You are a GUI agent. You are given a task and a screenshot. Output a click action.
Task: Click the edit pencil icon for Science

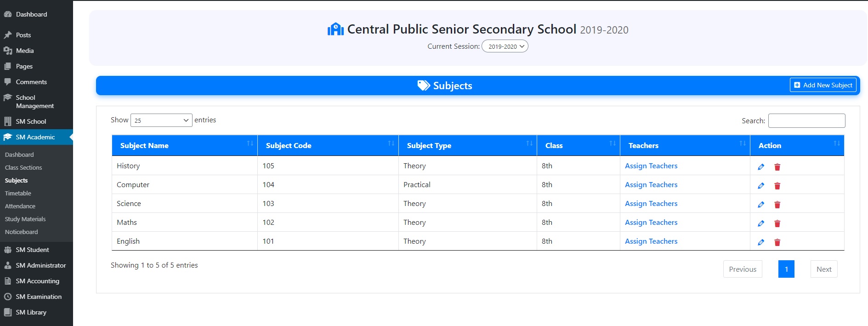(761, 205)
